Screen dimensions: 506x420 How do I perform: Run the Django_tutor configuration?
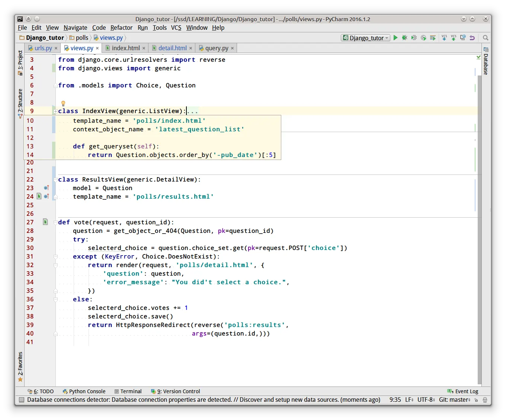pos(395,38)
